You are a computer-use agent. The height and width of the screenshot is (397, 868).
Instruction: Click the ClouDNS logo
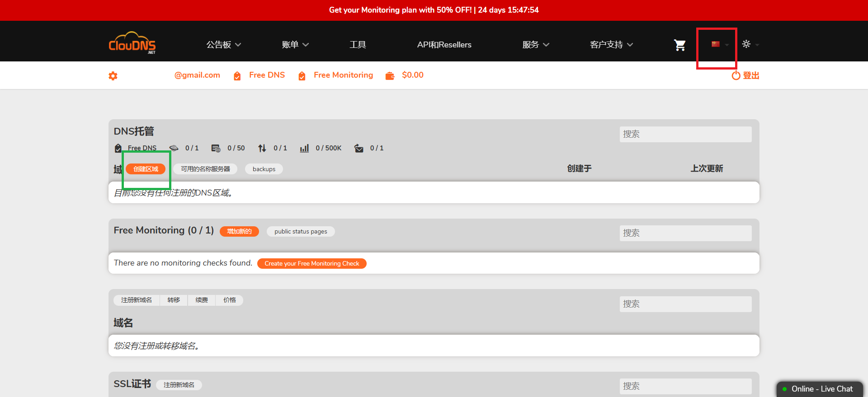click(x=132, y=43)
